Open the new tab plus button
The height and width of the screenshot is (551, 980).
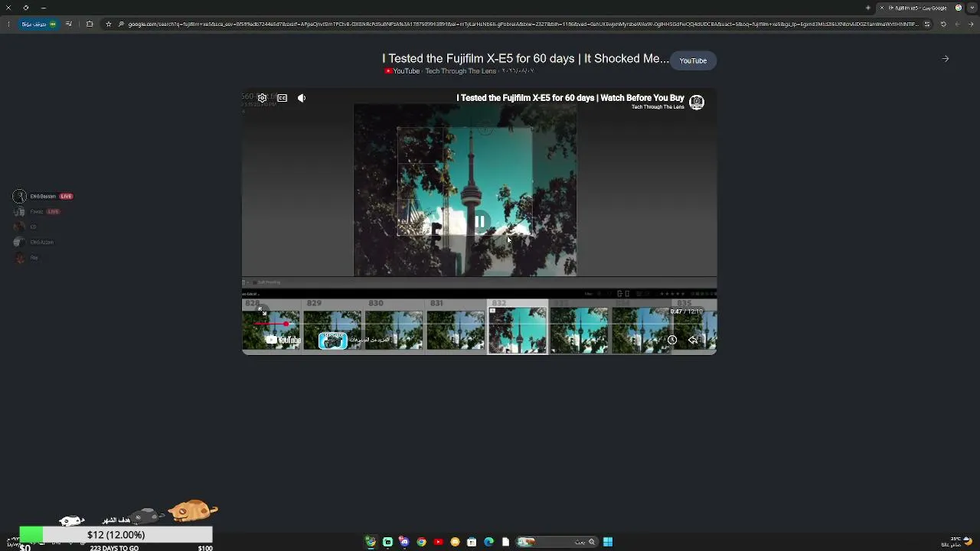[x=867, y=8]
